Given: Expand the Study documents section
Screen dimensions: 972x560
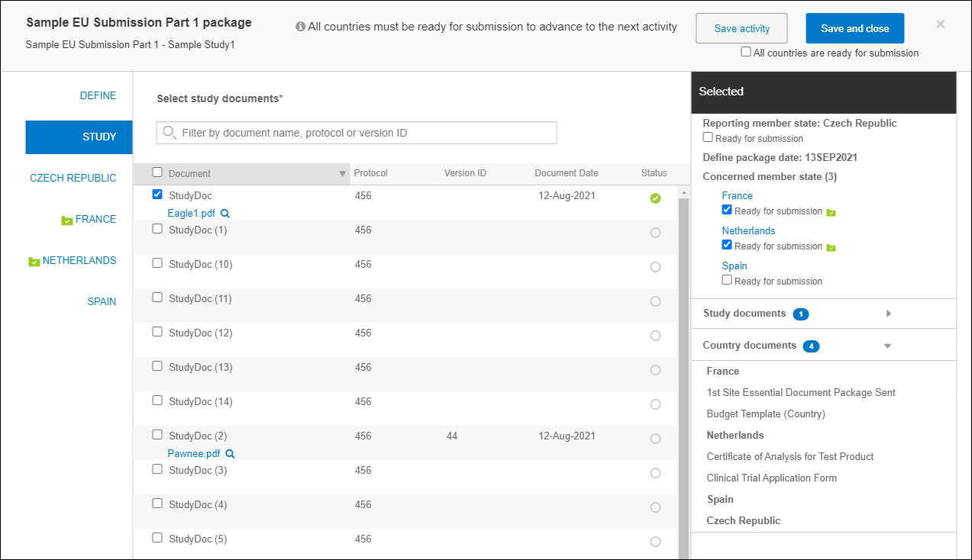Looking at the screenshot, I should click(x=888, y=313).
